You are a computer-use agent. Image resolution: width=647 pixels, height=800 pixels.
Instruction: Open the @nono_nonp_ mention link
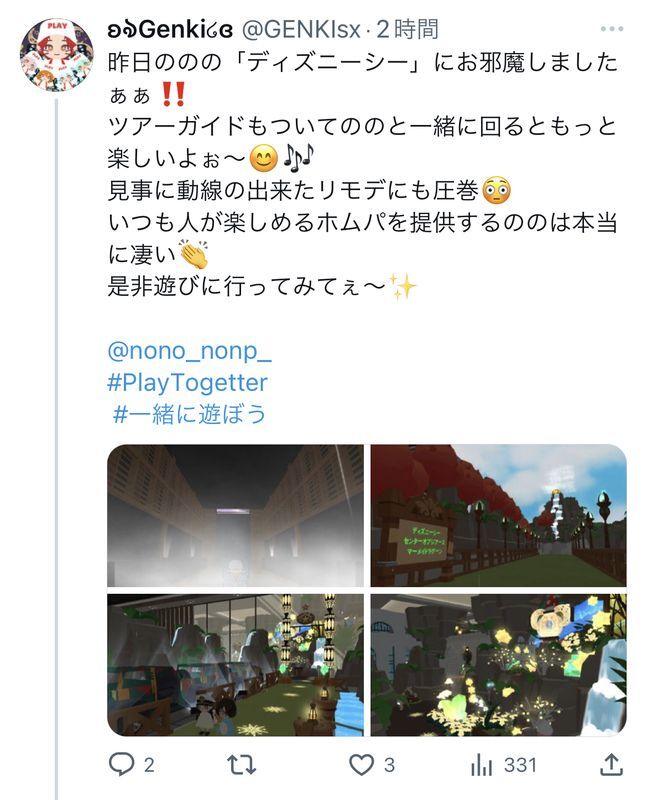pyautogui.click(x=189, y=351)
